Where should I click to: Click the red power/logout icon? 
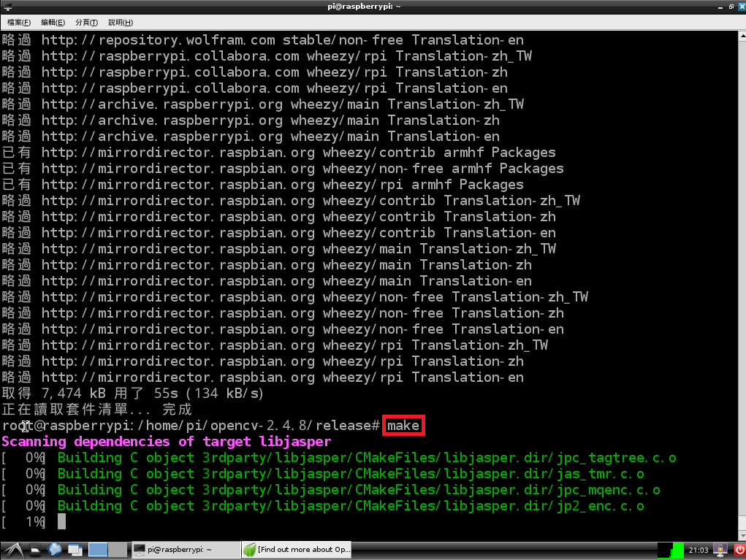tap(739, 550)
